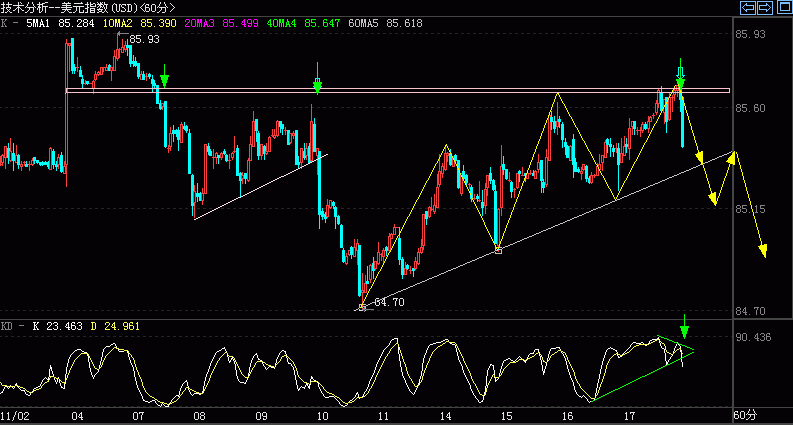This screenshot has height=425, width=793.
Task: Click the 16 date on the time axis
Action: (567, 416)
